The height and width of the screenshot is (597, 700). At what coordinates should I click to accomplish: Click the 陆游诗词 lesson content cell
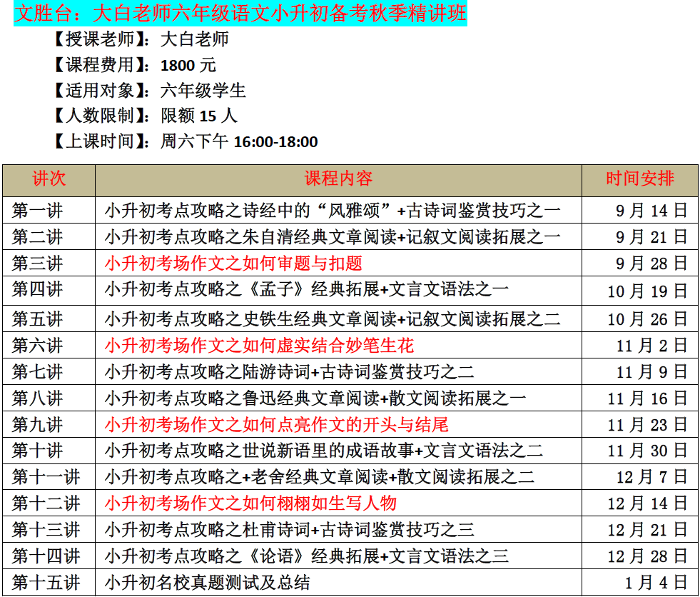pyautogui.click(x=289, y=372)
